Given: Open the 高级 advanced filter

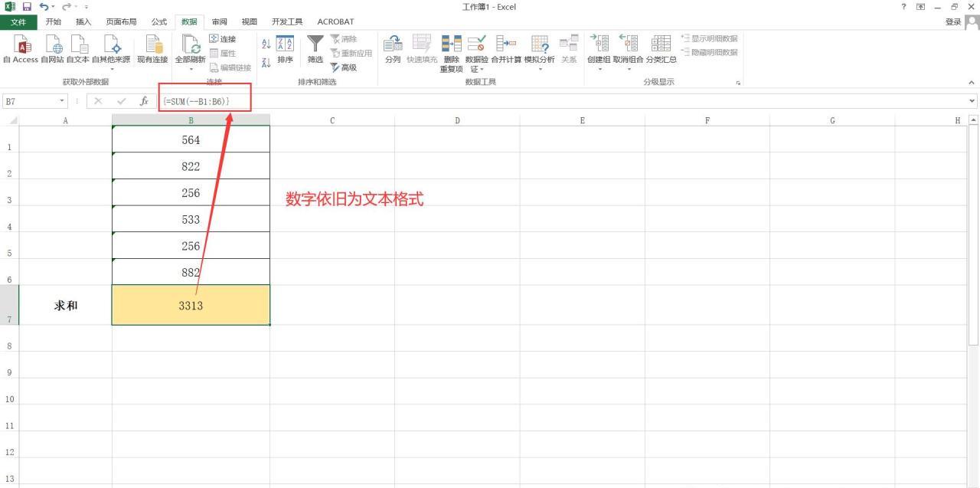Looking at the screenshot, I should point(344,67).
